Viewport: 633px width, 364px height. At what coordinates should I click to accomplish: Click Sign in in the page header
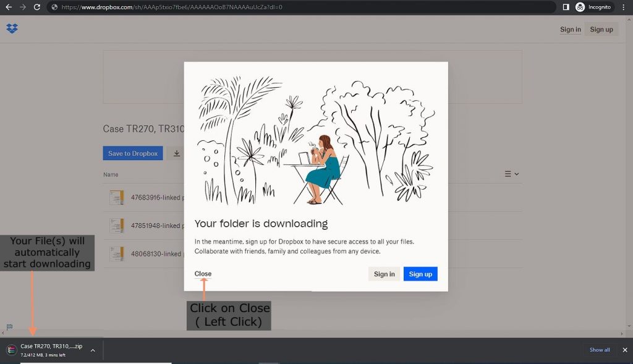tap(570, 29)
